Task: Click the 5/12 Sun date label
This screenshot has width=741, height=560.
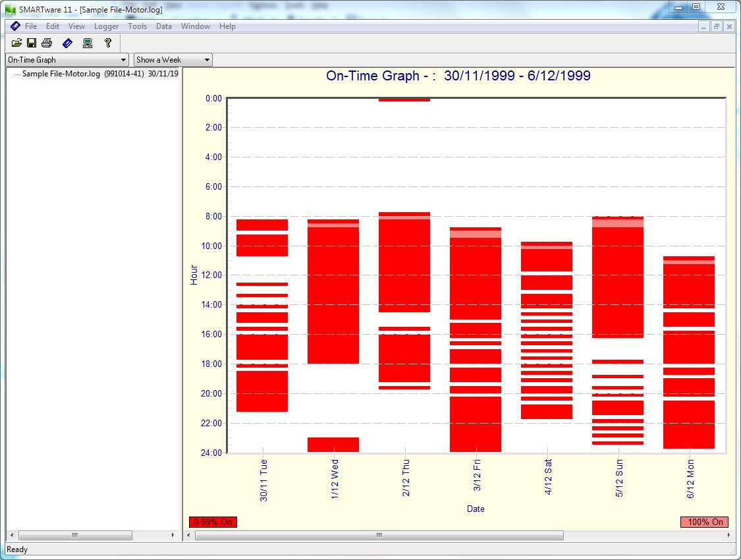Action: click(x=619, y=478)
